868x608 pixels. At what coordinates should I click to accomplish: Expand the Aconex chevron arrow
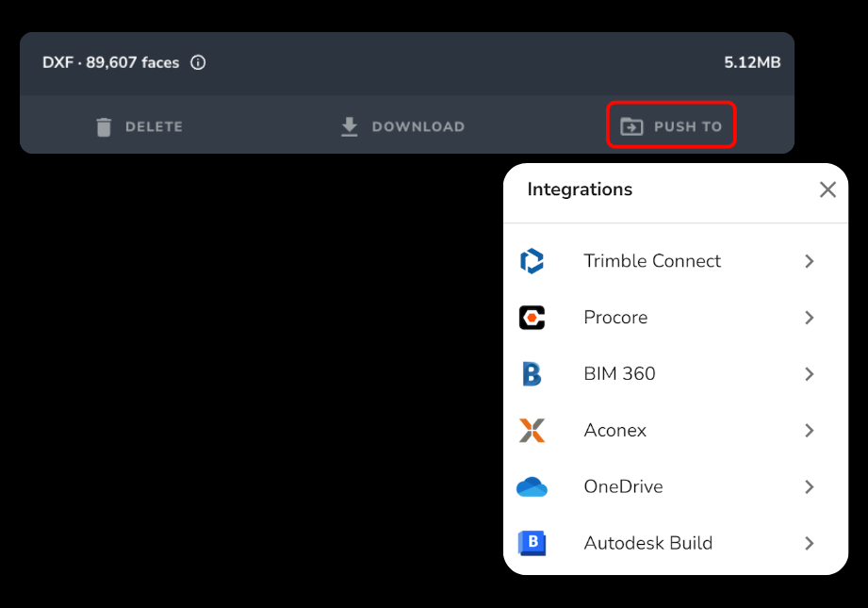[x=810, y=430]
